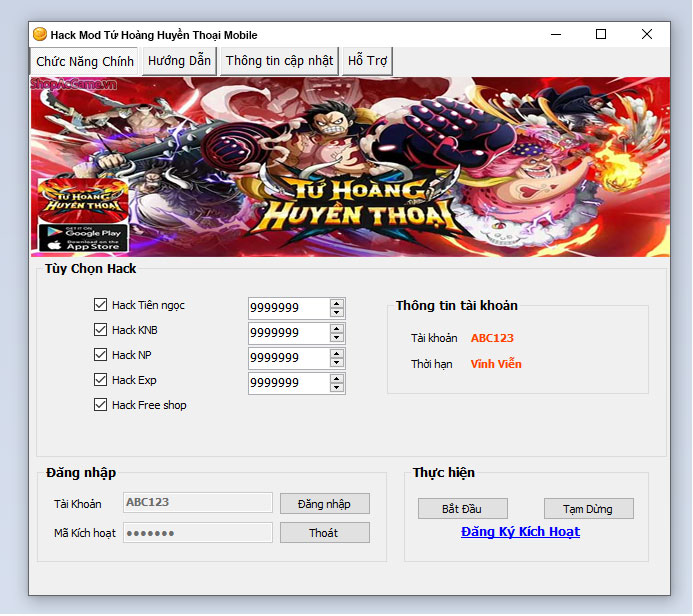Screen dimensions: 693x616
Task: Click the Hack Exp value field
Action: pos(289,383)
